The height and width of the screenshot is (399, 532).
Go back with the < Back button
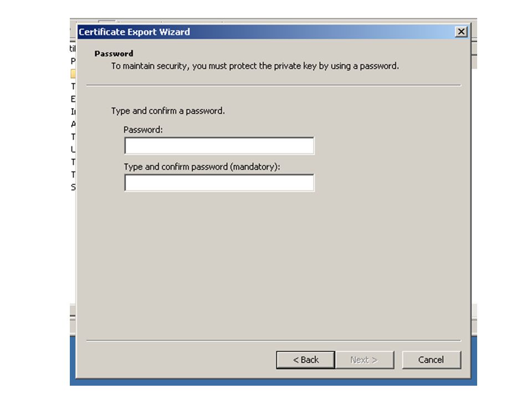tap(306, 360)
